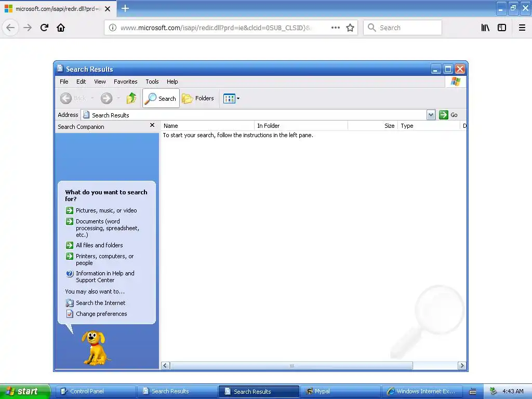Screen dimensions: 532x399
Task: Click the 4:43 AM taskbar clock
Action: pyautogui.click(x=513, y=392)
